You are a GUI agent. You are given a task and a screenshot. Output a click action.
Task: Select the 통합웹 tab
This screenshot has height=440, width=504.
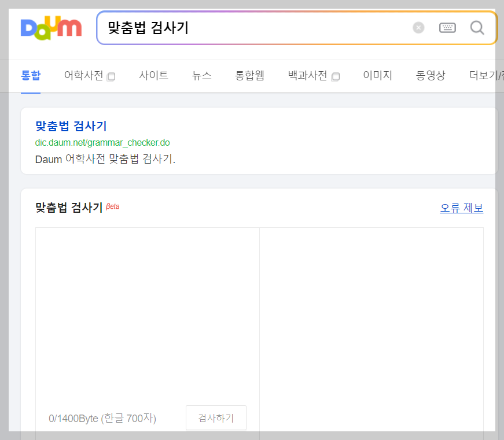(x=249, y=76)
